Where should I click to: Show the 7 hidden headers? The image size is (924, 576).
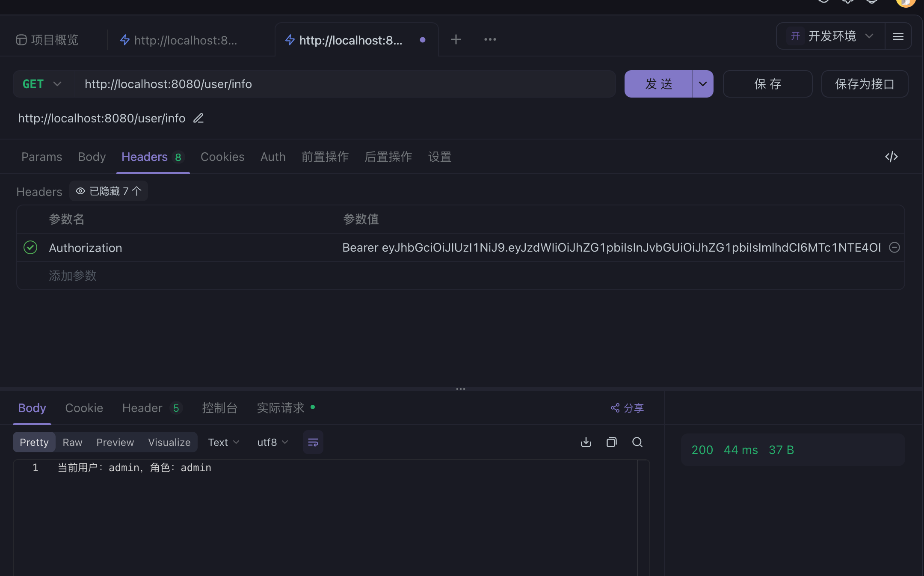tap(109, 191)
